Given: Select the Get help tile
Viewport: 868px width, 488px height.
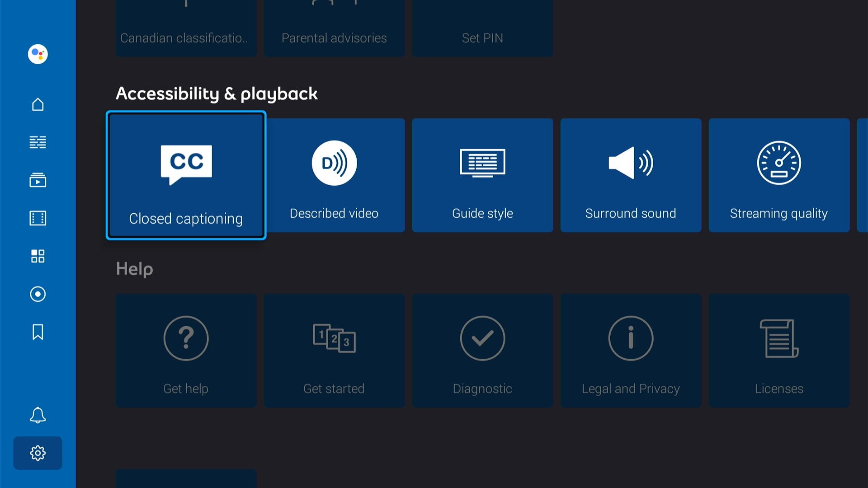Looking at the screenshot, I should point(186,351).
